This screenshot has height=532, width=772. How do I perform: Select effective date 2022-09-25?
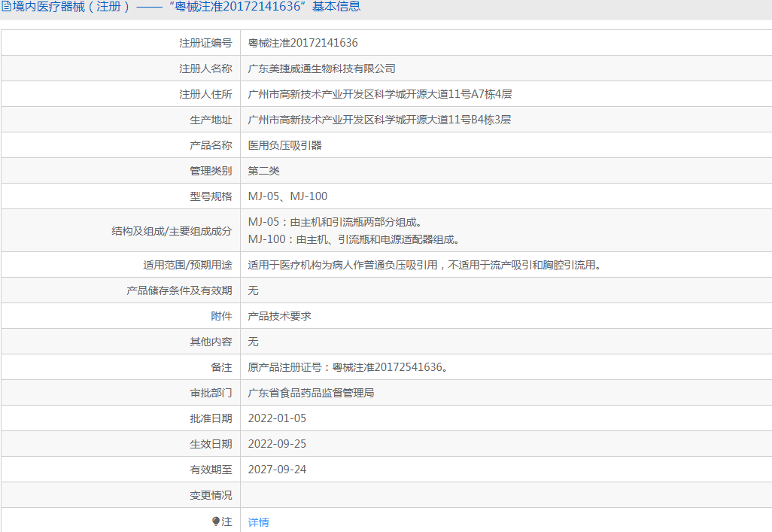[x=277, y=444]
